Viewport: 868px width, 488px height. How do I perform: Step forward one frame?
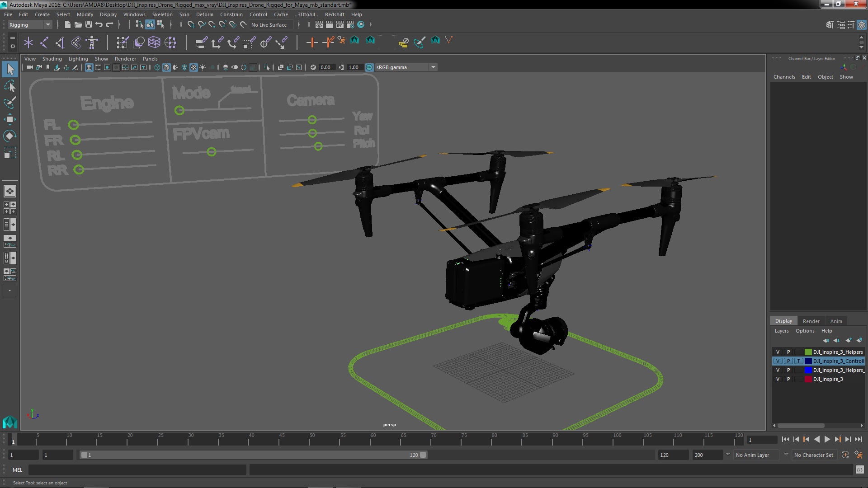(848, 439)
